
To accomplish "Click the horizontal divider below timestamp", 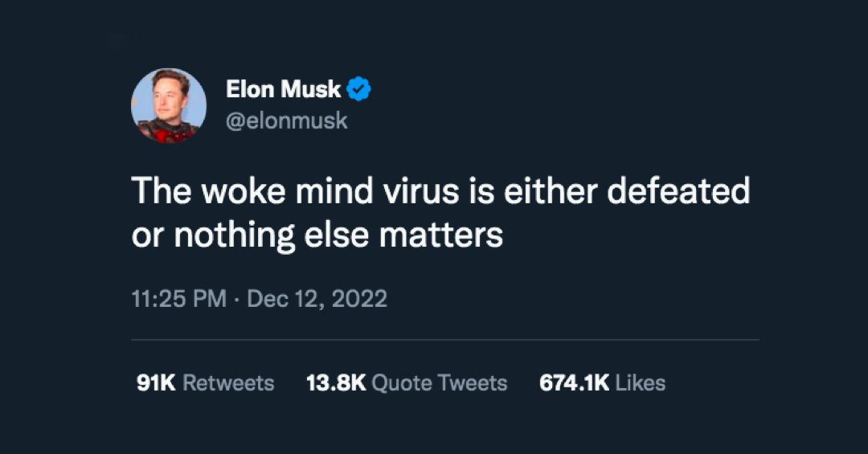I will point(445,339).
